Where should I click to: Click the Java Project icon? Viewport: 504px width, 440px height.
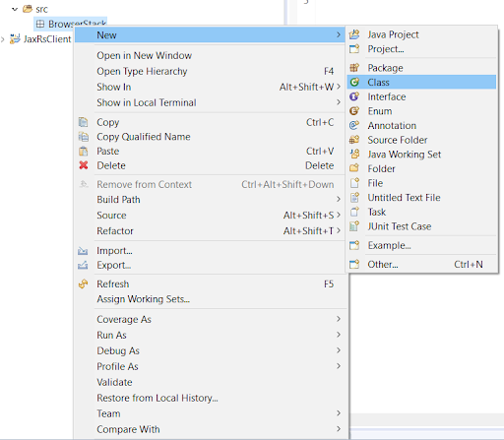354,34
